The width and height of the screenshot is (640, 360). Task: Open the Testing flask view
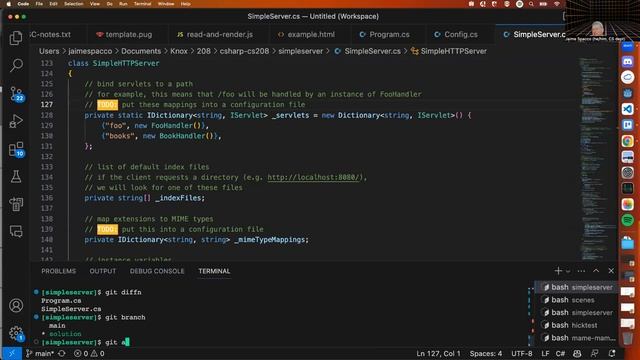click(x=16, y=176)
